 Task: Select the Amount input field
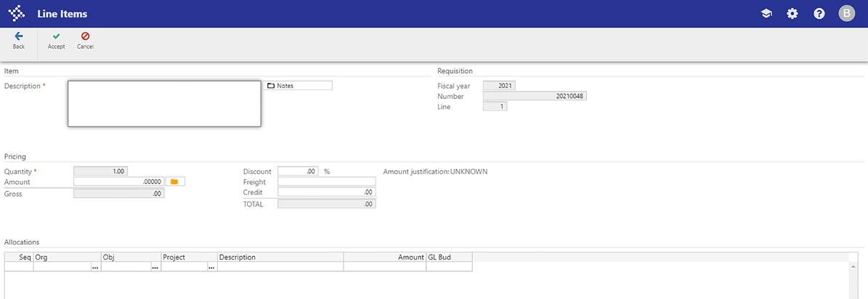tap(118, 181)
